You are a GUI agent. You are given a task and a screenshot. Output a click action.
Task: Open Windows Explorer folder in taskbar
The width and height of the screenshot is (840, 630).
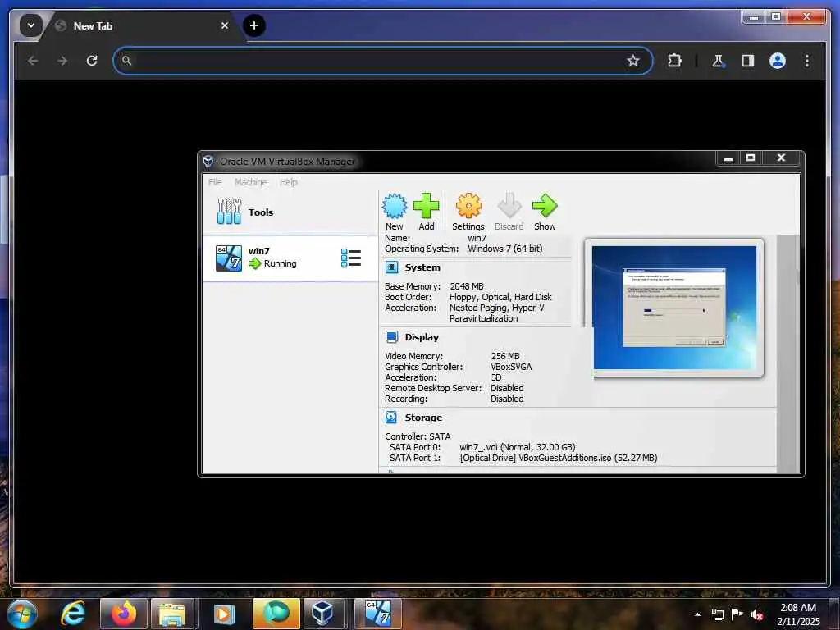pyautogui.click(x=172, y=614)
